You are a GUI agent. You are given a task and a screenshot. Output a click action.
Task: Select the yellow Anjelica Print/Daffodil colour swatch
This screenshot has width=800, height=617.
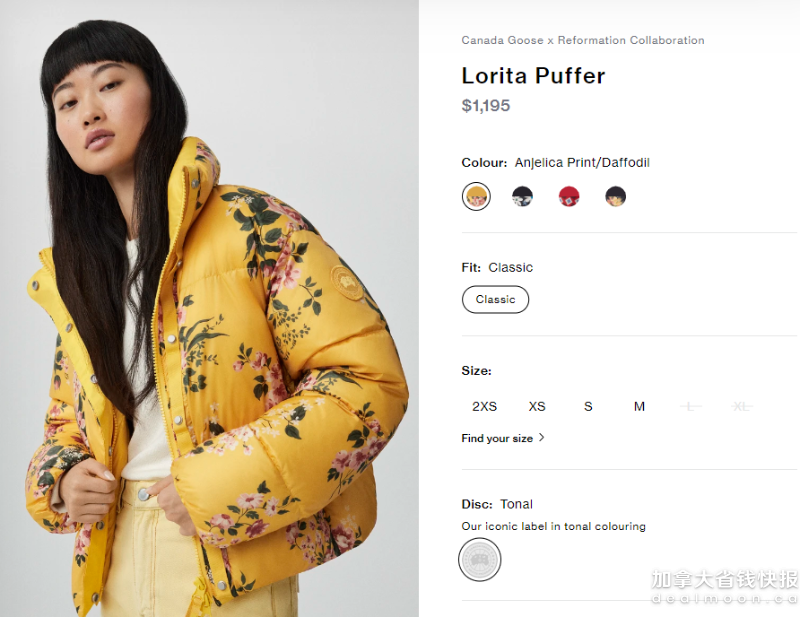click(476, 196)
